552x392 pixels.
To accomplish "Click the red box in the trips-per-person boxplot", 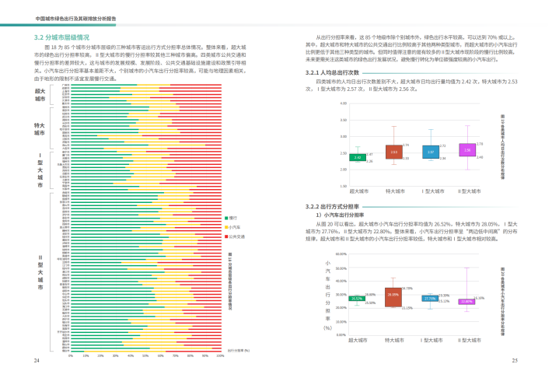I will [x=394, y=152].
